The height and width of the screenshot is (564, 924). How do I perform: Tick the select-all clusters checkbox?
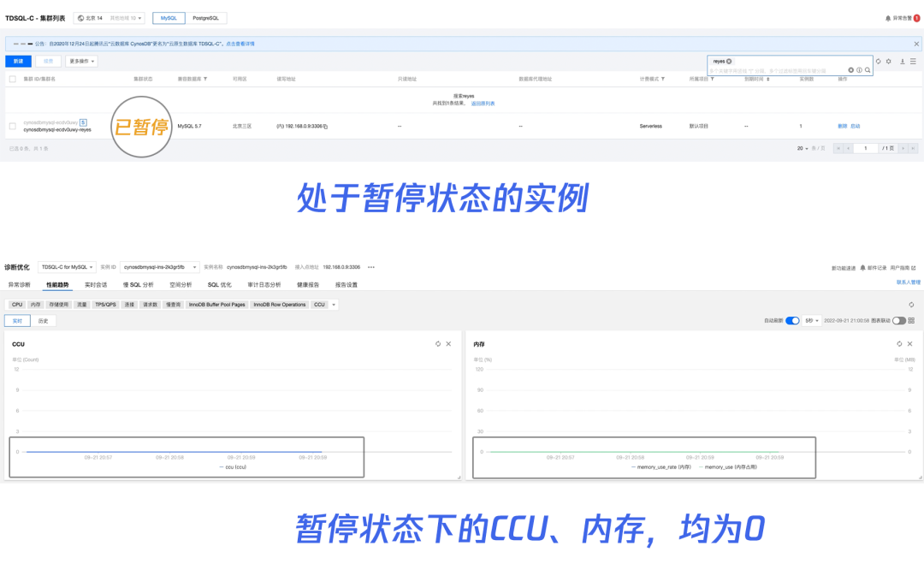[12, 79]
